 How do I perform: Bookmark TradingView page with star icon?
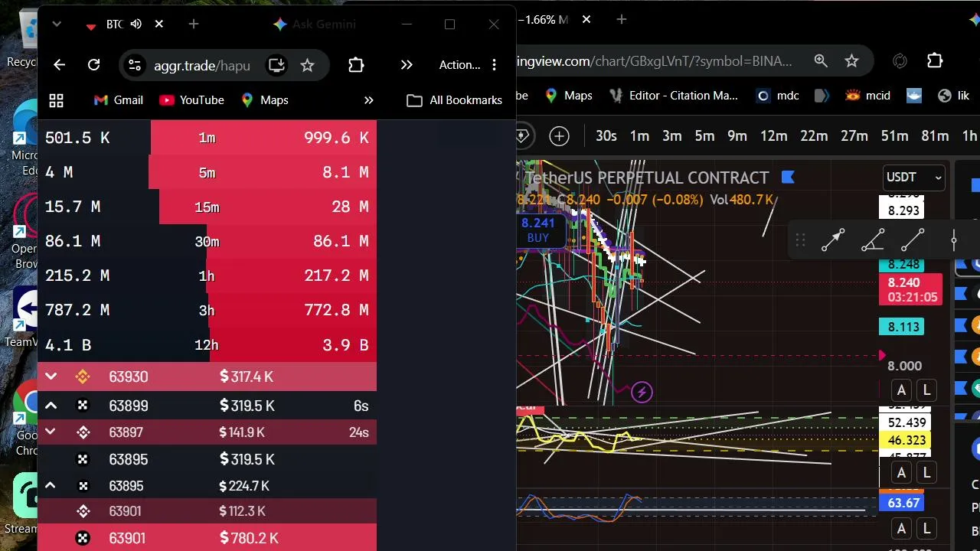(851, 60)
